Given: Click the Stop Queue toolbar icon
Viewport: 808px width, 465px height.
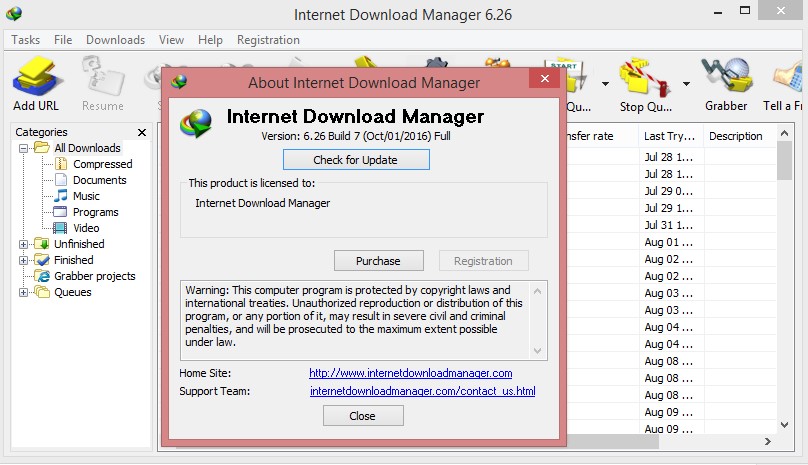Looking at the screenshot, I should pos(645,78).
